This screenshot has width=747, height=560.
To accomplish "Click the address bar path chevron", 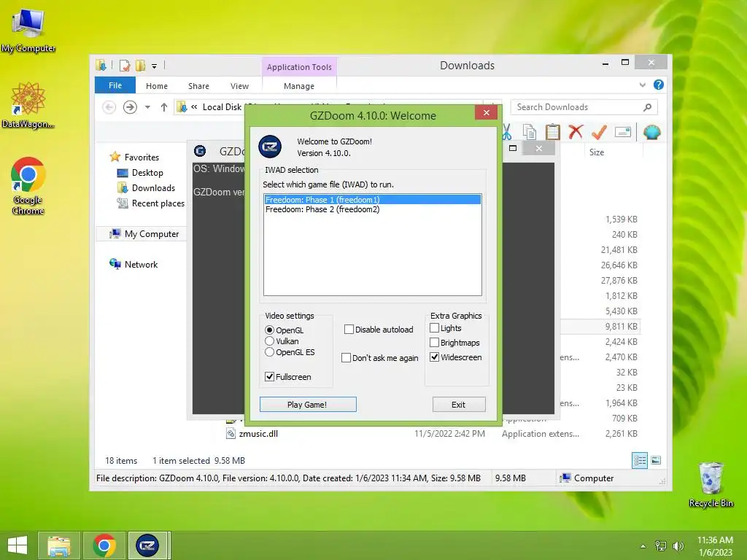I will point(194,107).
